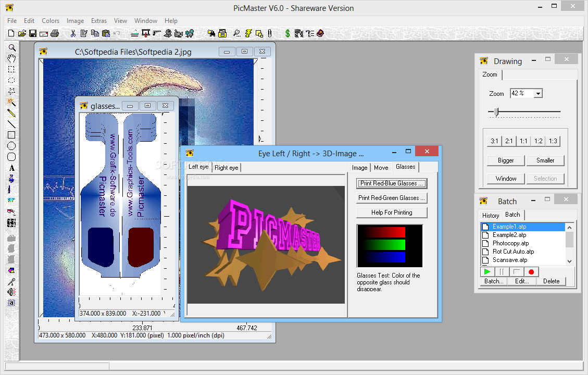Viewport: 588px width, 375px height.
Task: Switch to the Image tab in 3D dialog
Action: (360, 168)
